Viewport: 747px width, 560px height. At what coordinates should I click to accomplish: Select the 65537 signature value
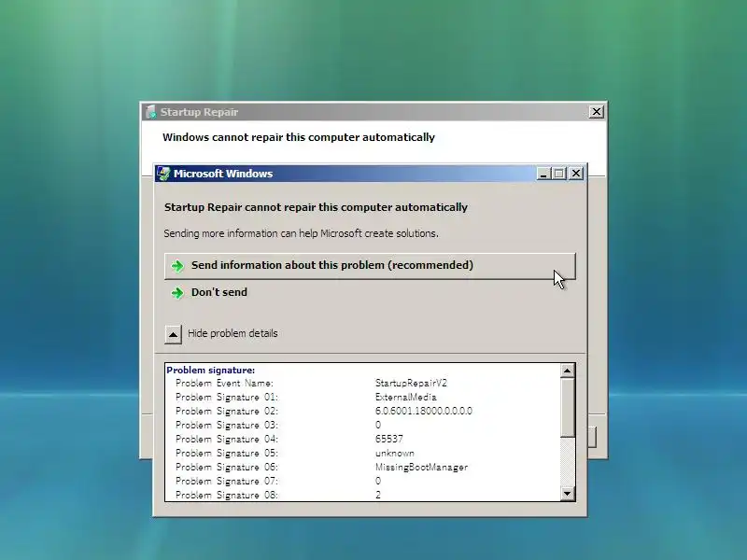(x=388, y=439)
